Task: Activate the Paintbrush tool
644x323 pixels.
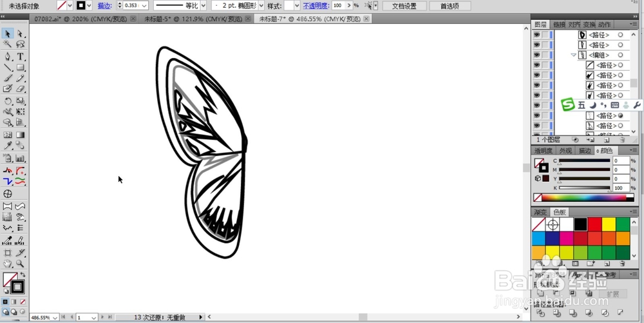Action: (7, 78)
